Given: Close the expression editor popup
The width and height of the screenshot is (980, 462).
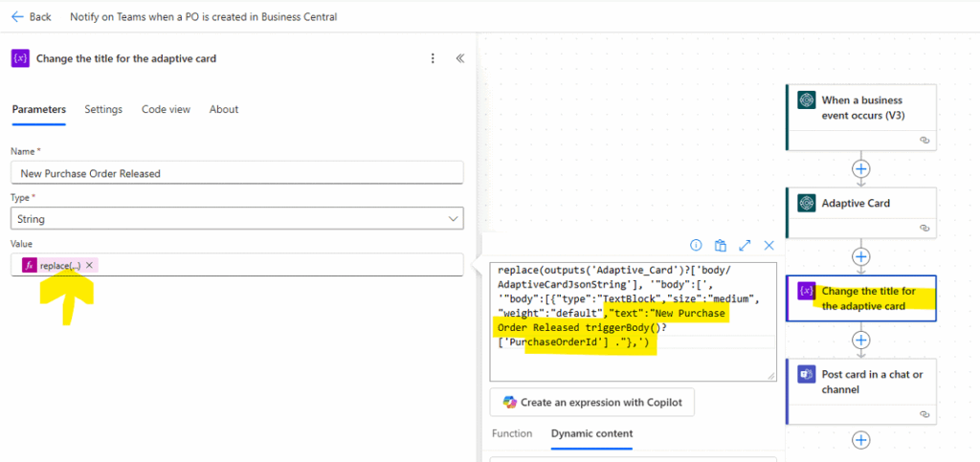Looking at the screenshot, I should click(768, 245).
